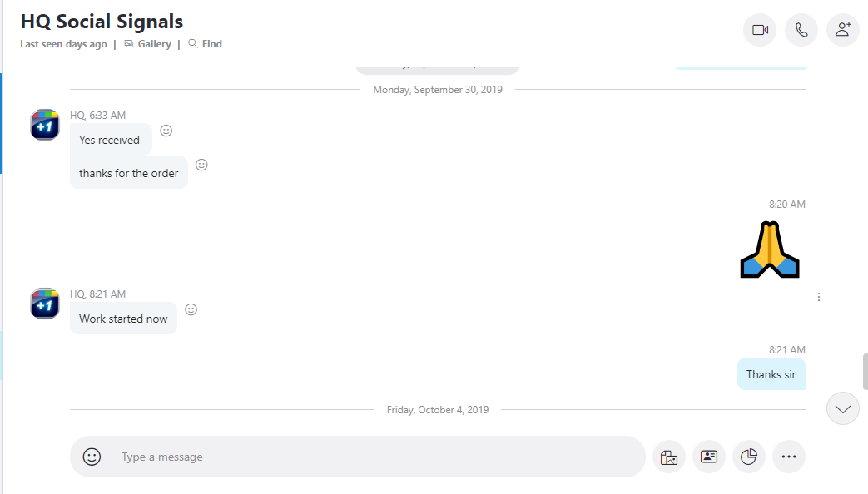Share a contact card in chat

click(708, 457)
